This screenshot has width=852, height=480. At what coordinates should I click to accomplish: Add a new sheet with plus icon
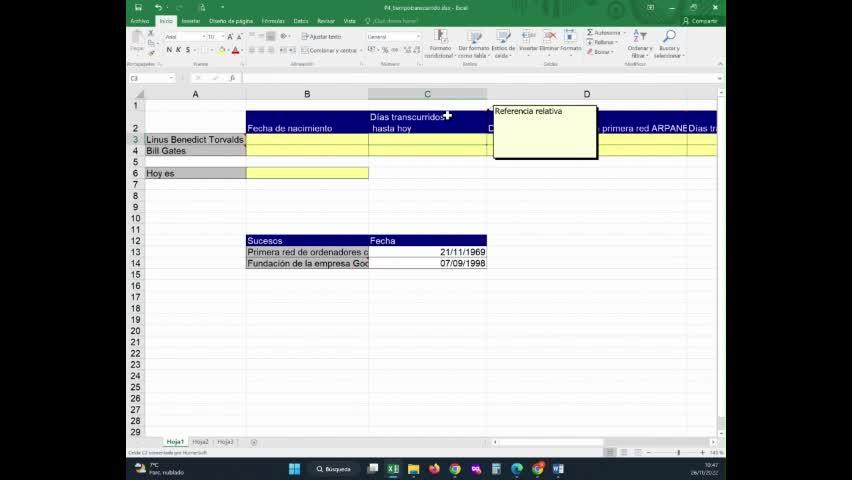254,442
